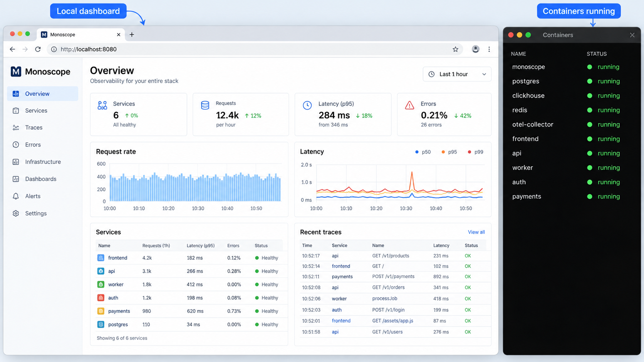Click the Dashboards sidebar icon
Image resolution: width=644 pixels, height=362 pixels.
16,179
